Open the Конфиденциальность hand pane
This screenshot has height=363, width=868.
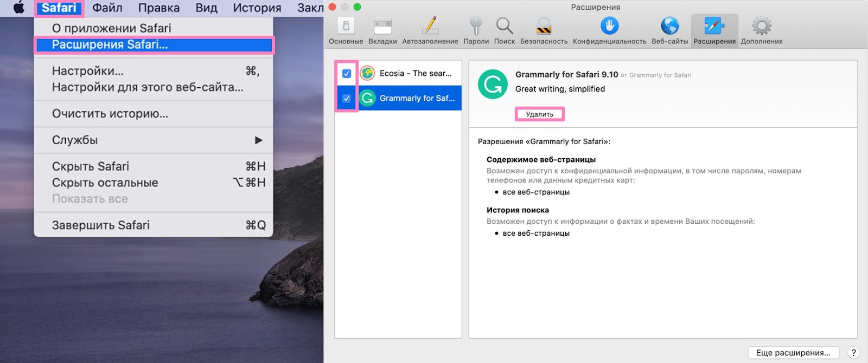(x=610, y=30)
